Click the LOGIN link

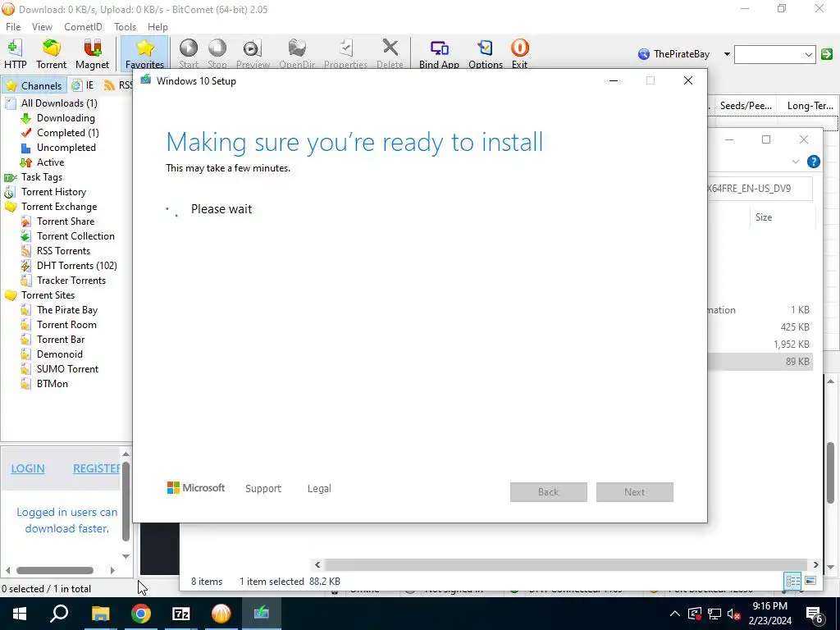(28, 468)
